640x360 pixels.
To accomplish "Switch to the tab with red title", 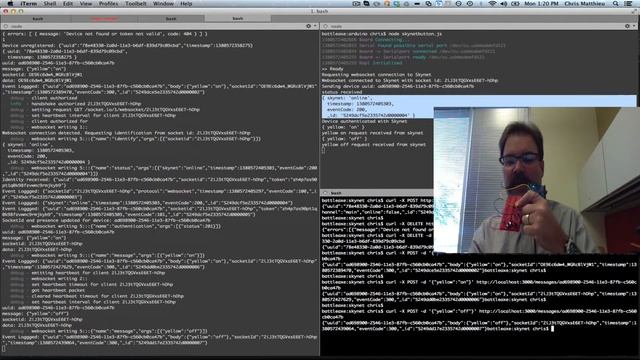I will click(x=104, y=19).
